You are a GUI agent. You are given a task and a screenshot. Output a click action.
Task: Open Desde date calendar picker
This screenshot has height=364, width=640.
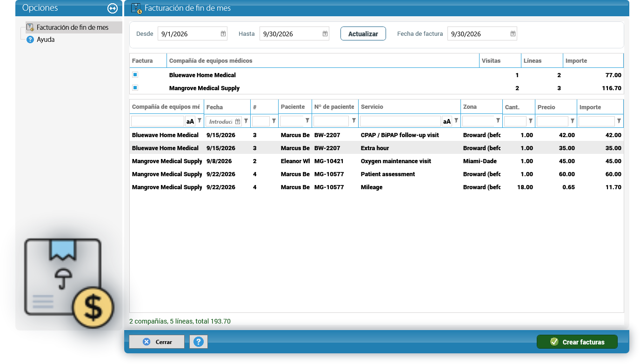[x=223, y=33]
